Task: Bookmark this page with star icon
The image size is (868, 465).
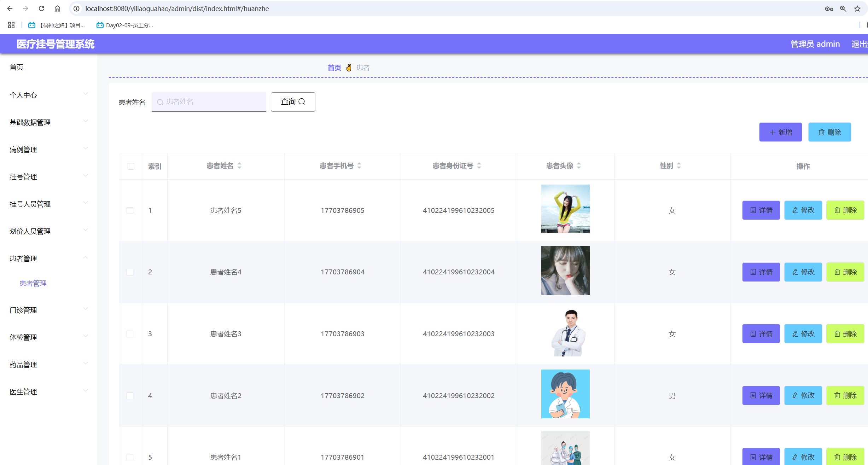Action: (857, 9)
